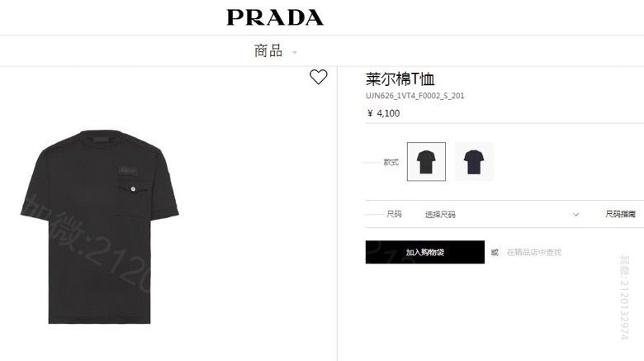The height and width of the screenshot is (361, 644).
Task: Click 在精品店中查找 find in store link
Action: click(534, 252)
